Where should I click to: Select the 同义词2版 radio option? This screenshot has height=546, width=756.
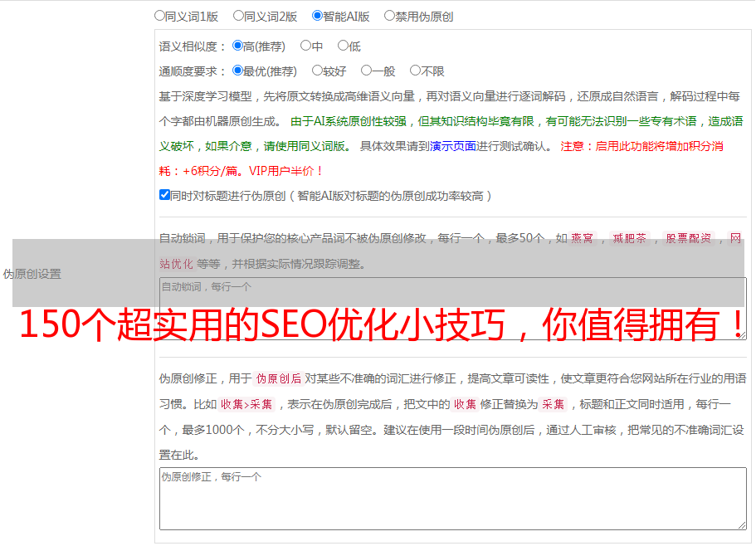238,16
